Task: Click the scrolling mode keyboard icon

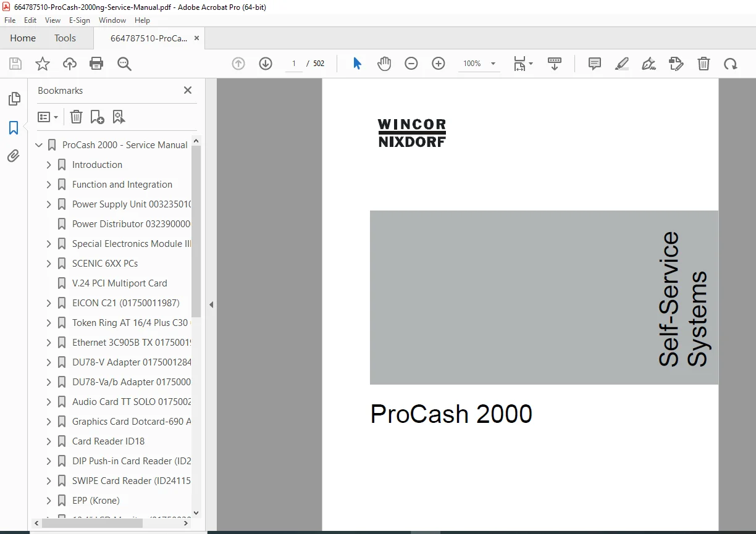Action: pos(555,64)
